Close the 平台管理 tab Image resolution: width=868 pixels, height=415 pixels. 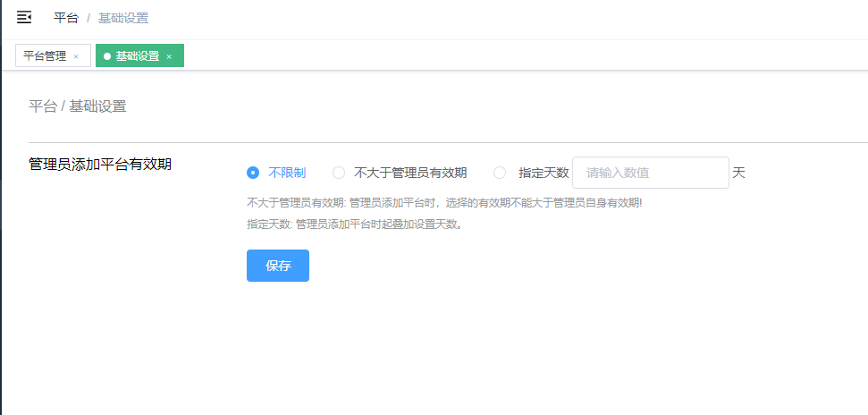click(x=76, y=56)
